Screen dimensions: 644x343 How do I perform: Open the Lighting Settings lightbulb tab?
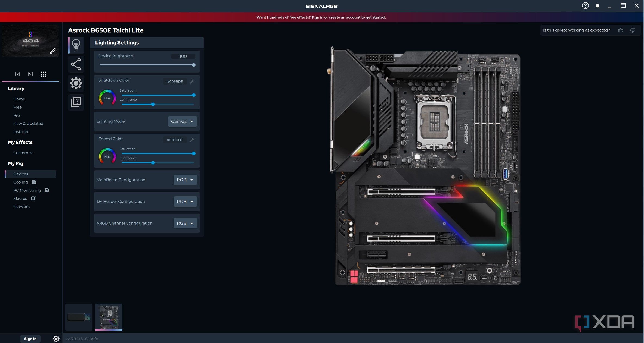(x=76, y=45)
